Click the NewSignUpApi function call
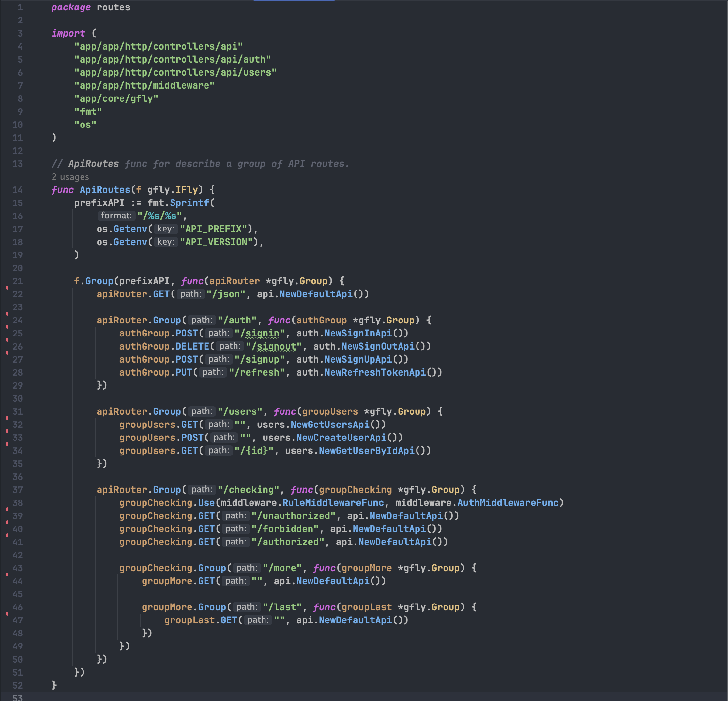Screen dimensions: 728x701 (358, 359)
